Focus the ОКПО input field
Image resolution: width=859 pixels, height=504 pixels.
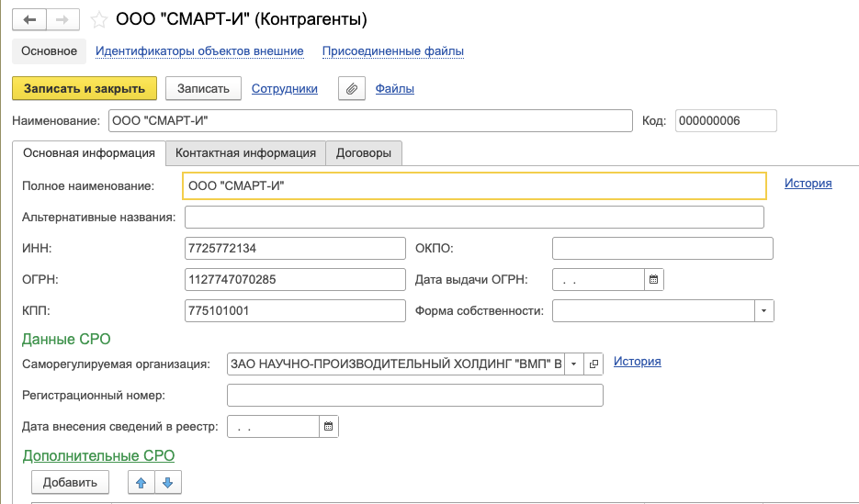click(x=662, y=249)
